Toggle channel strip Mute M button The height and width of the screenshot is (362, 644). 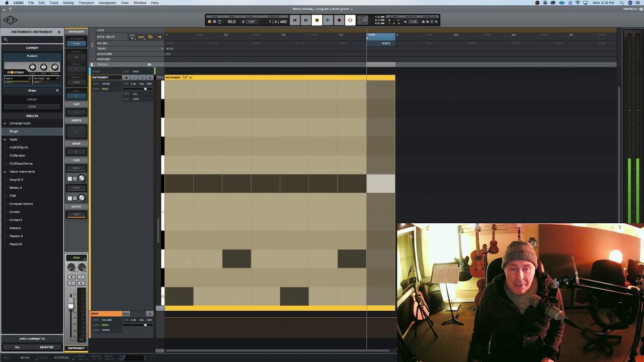point(81,283)
